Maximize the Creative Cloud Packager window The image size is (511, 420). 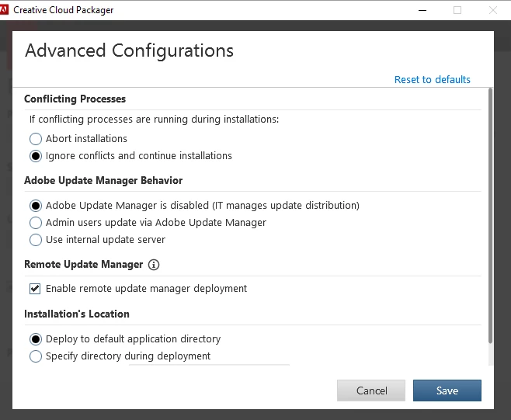(457, 9)
